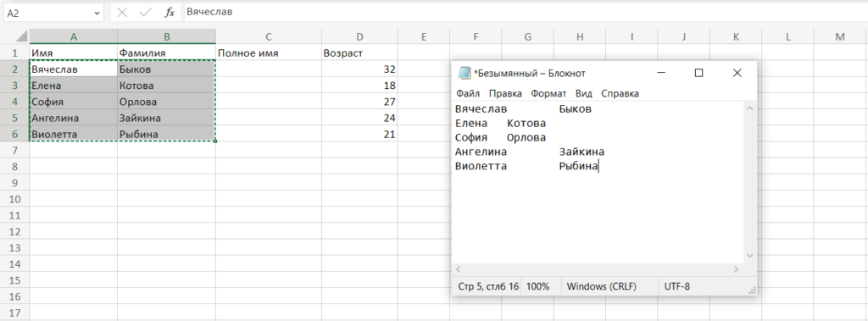The width and height of the screenshot is (868, 321).
Task: Open the Вид menu in Notepad
Action: tap(583, 93)
